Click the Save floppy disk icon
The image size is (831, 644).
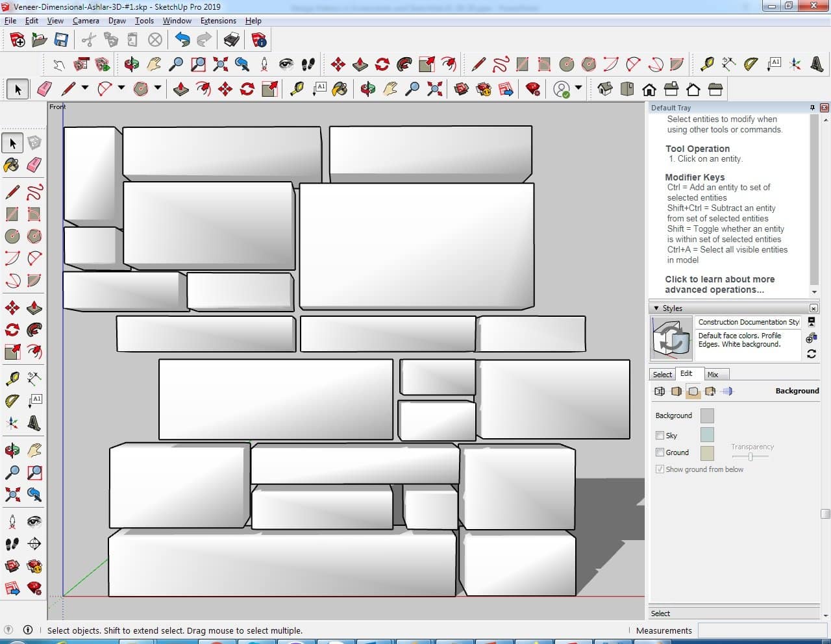[x=61, y=40]
